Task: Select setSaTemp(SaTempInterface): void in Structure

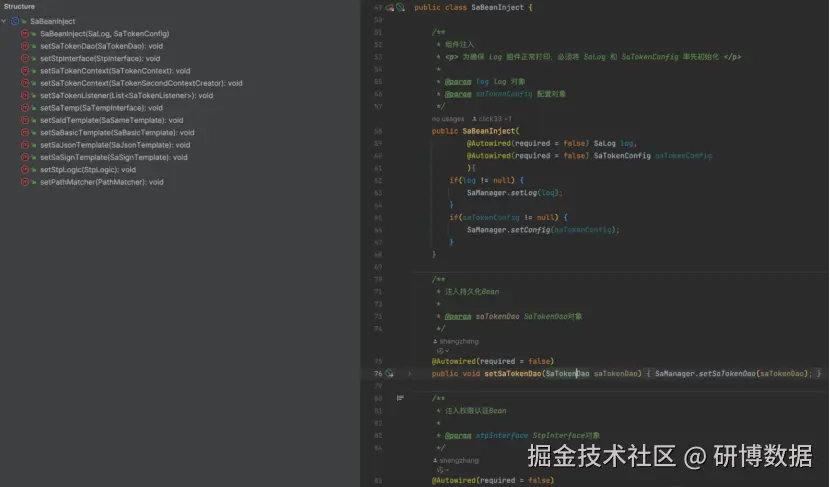Action: pos(101,107)
